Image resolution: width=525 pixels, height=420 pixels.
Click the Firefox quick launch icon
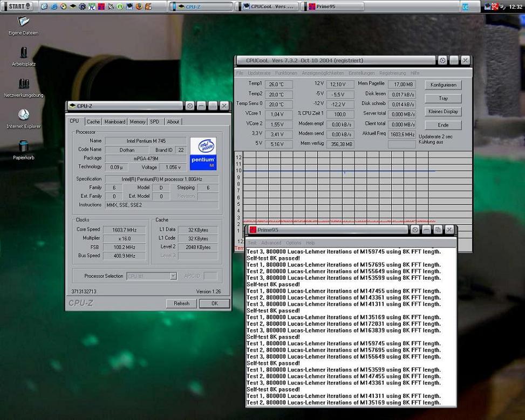[x=139, y=6]
